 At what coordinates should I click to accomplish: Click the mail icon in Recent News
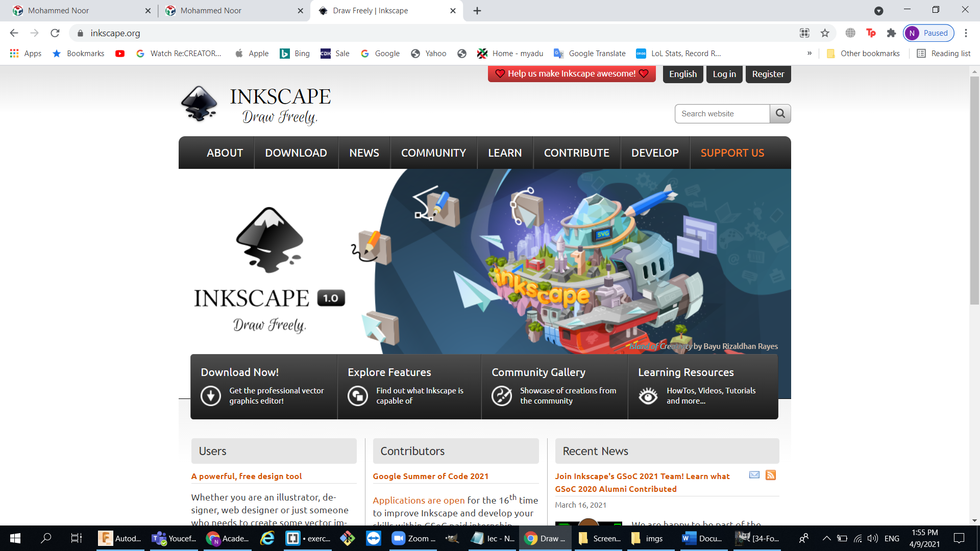click(x=754, y=475)
